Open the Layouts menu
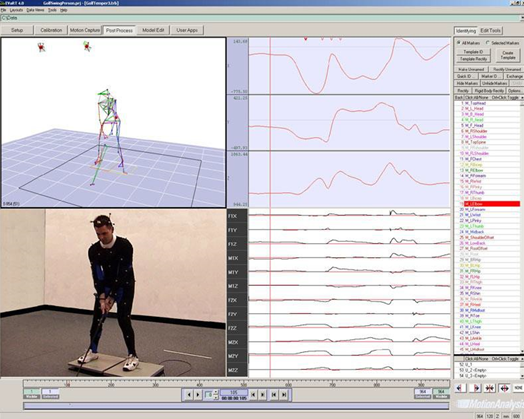 pyautogui.click(x=16, y=10)
